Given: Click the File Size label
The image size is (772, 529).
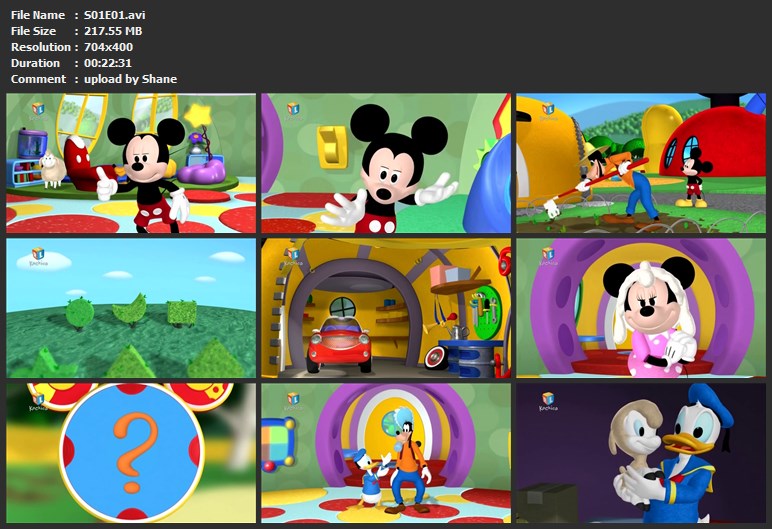Looking at the screenshot, I should 33,31.
